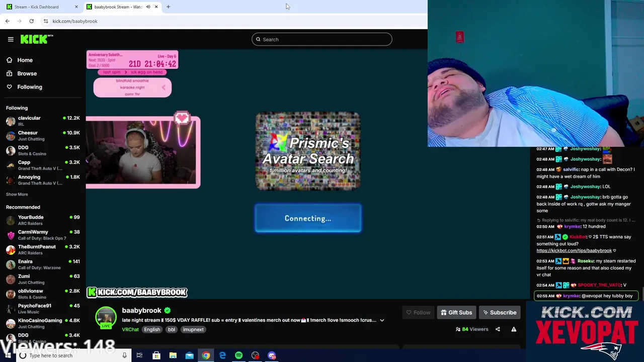Open clavicular channel in Following list
Image resolution: width=644 pixels, height=362 pixels.
(x=43, y=121)
